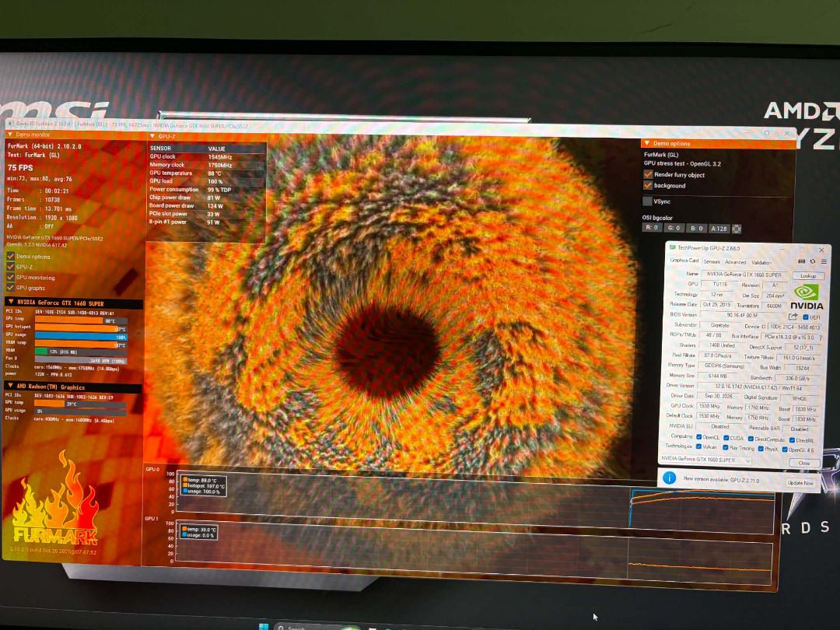This screenshot has height=630, width=840.
Task: Open the Validation tab in GPU-Z
Action: tap(761, 263)
